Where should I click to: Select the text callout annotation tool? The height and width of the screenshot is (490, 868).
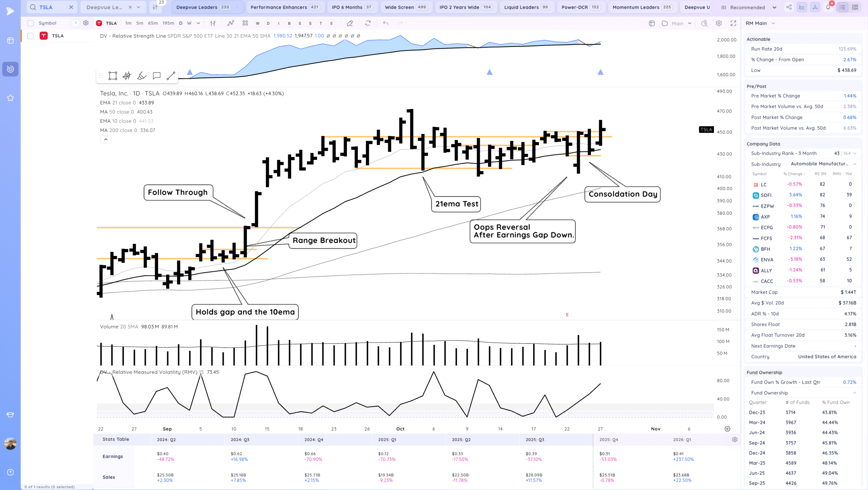coord(156,76)
